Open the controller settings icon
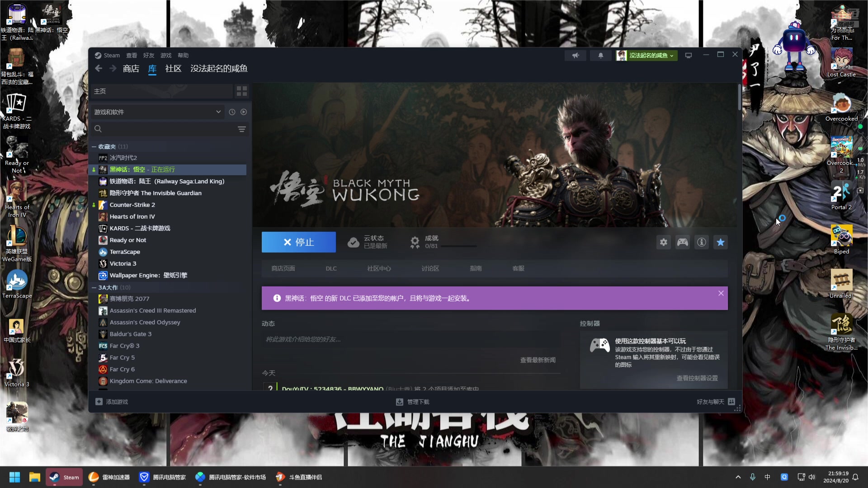The height and width of the screenshot is (488, 868). [x=683, y=243]
